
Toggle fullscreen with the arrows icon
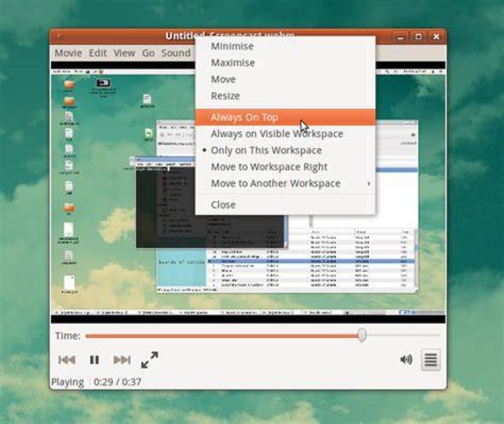tap(150, 360)
